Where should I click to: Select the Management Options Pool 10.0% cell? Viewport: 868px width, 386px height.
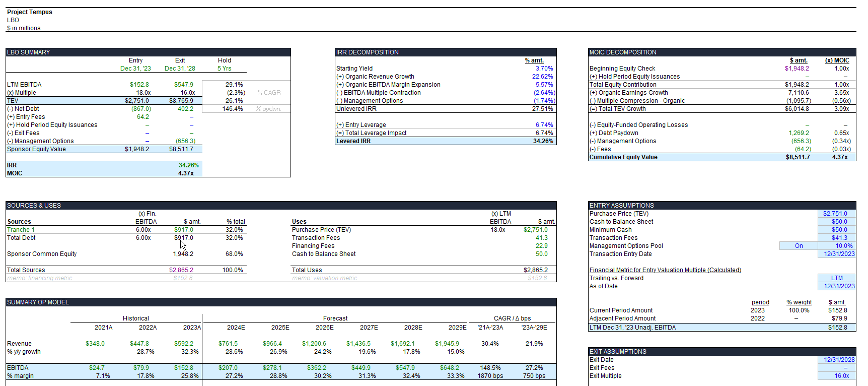tap(837, 246)
